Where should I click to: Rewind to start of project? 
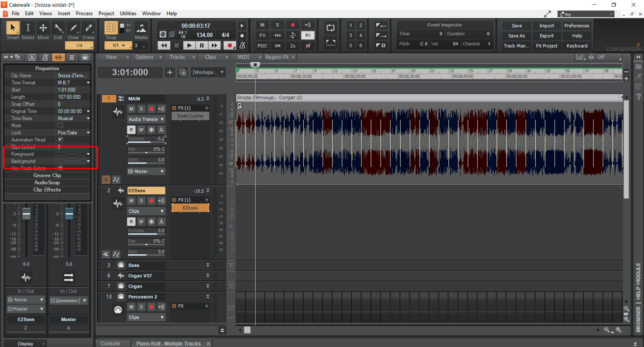[x=164, y=45]
